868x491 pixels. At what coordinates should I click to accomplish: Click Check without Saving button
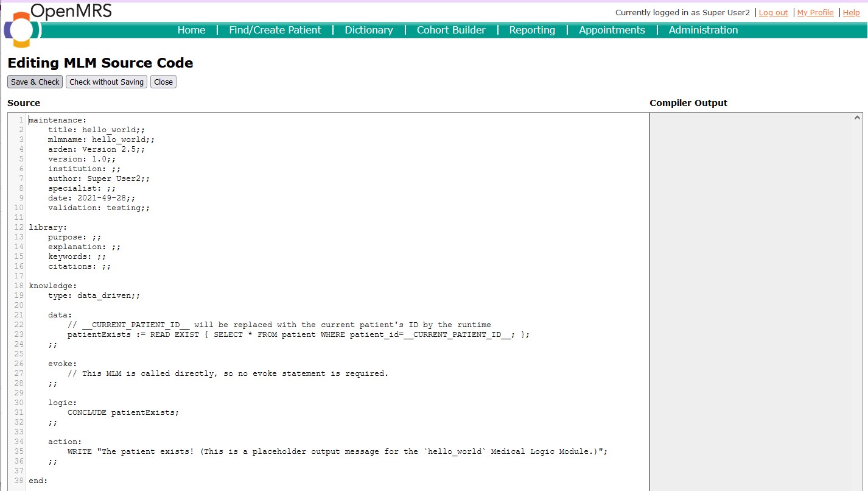click(x=107, y=82)
